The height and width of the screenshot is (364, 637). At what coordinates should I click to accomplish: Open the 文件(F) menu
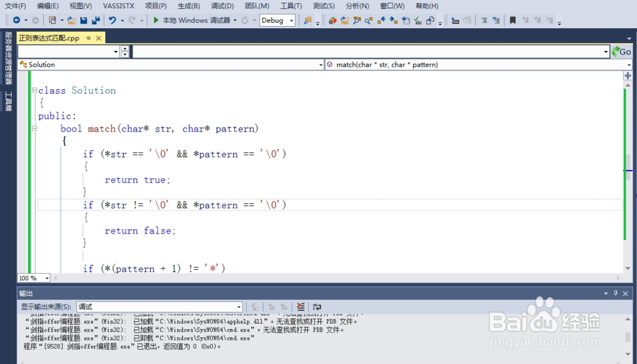point(15,6)
